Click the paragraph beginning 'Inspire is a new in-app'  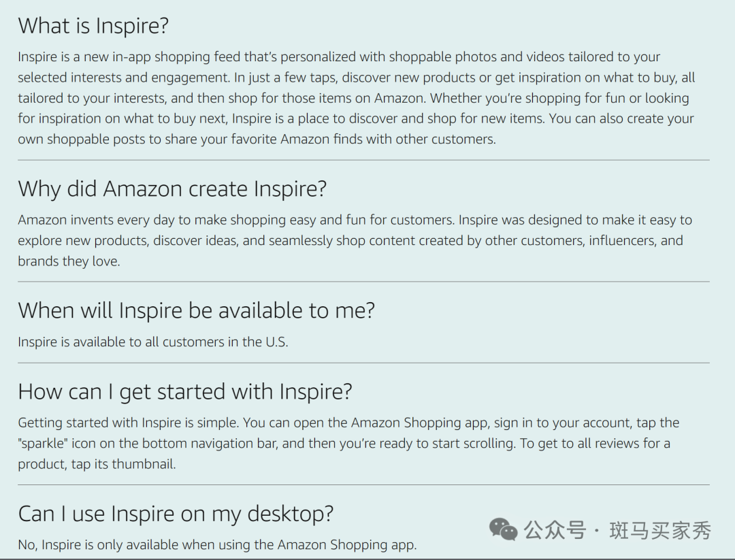(x=356, y=98)
